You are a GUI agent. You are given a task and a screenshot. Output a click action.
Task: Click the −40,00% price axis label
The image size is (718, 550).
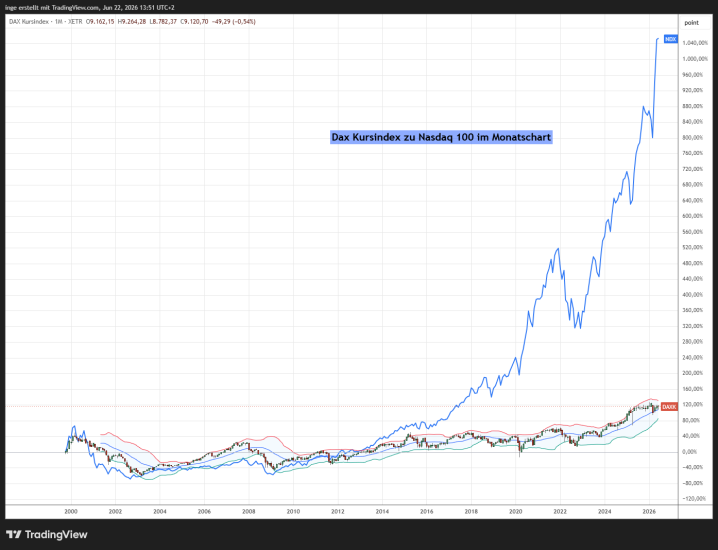coord(693,467)
